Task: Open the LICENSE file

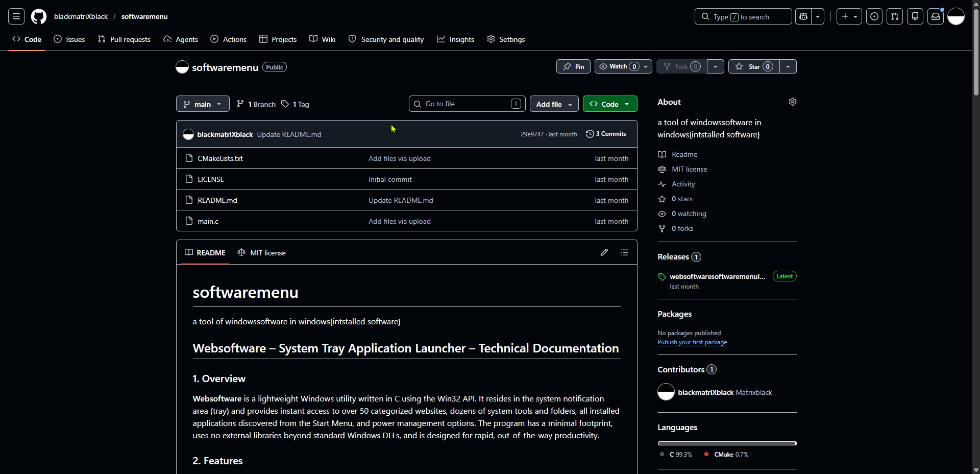Action: pos(211,179)
